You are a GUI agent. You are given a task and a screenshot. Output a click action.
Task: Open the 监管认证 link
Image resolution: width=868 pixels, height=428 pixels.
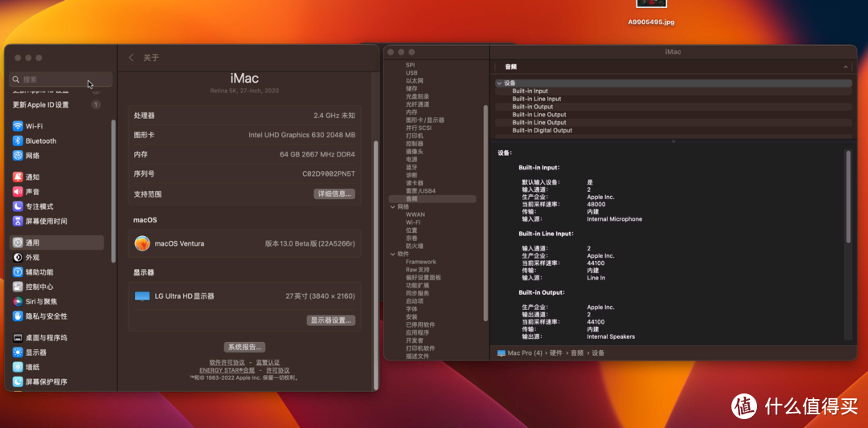point(268,362)
